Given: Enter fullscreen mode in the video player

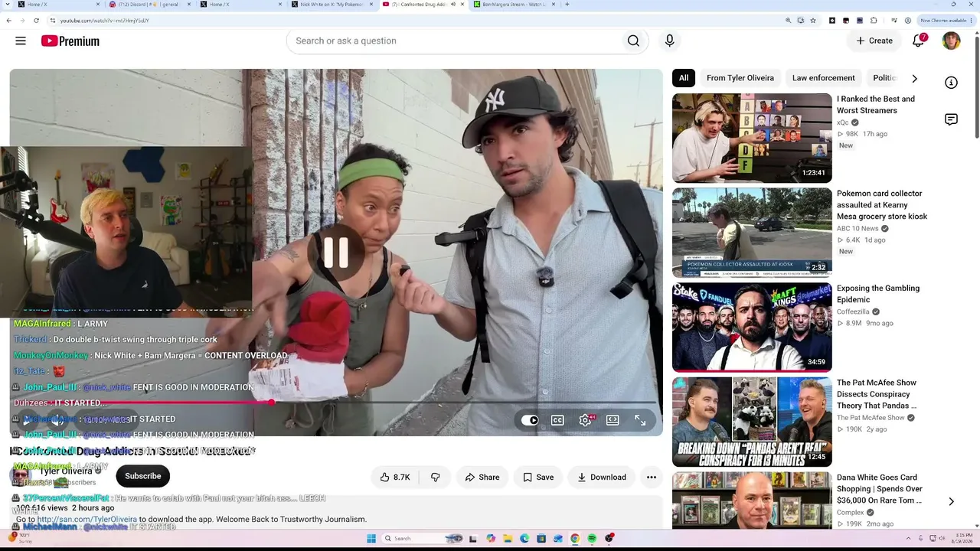Looking at the screenshot, I should pos(640,420).
